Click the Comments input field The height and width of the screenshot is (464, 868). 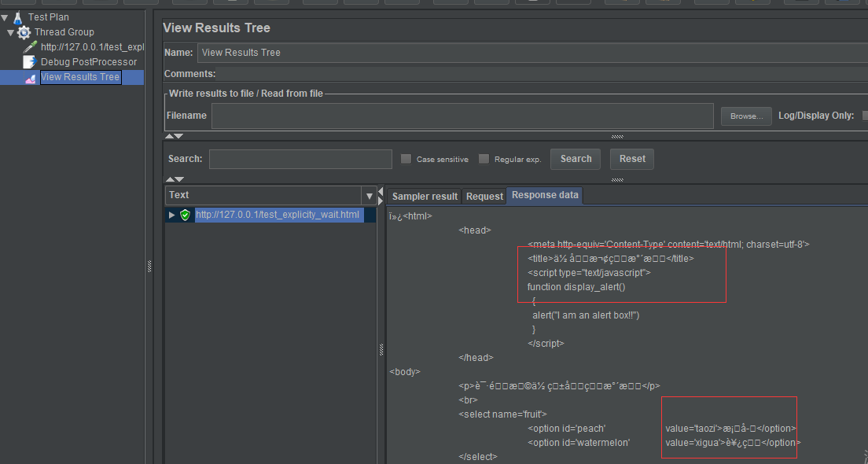[x=542, y=74]
